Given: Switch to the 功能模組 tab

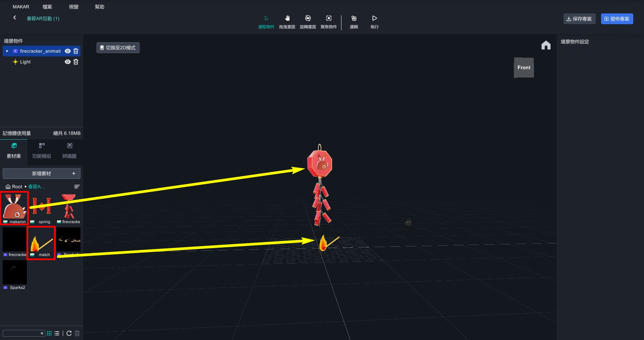Looking at the screenshot, I should [x=42, y=151].
